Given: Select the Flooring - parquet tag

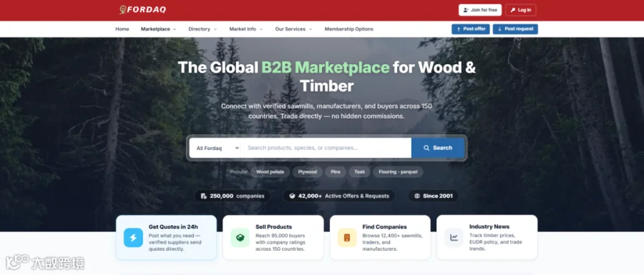Looking at the screenshot, I should [398, 171].
